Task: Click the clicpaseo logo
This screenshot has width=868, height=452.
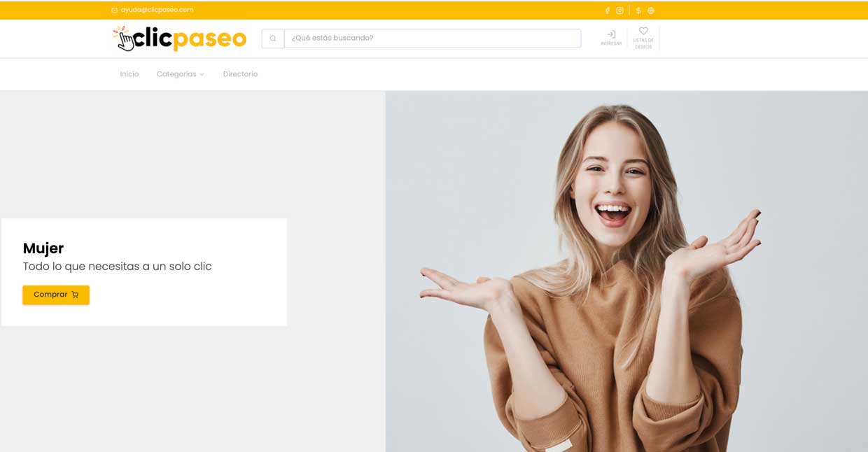Action: pyautogui.click(x=180, y=38)
